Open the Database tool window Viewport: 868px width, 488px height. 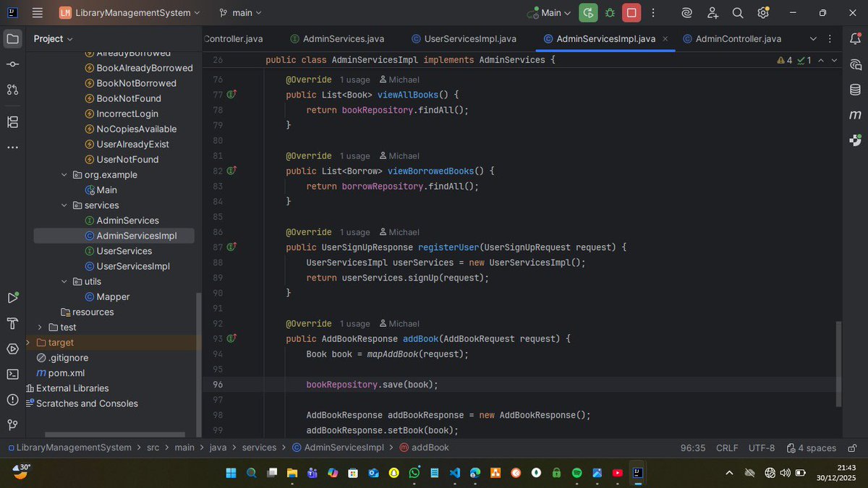click(856, 90)
